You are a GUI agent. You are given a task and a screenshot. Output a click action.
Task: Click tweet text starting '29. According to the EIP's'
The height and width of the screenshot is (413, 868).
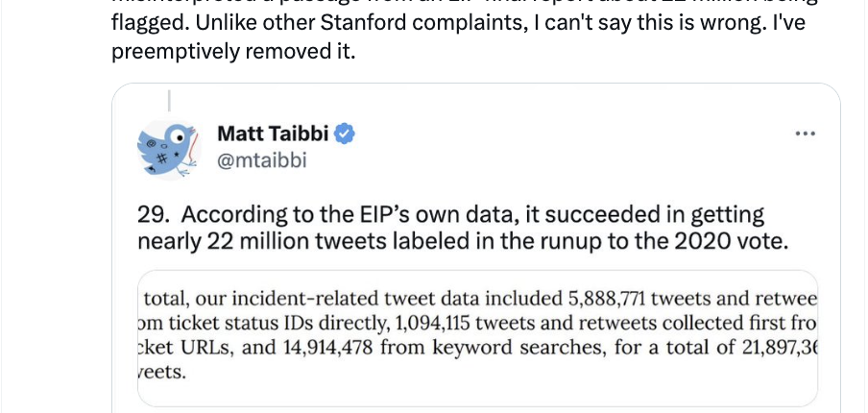(462, 228)
